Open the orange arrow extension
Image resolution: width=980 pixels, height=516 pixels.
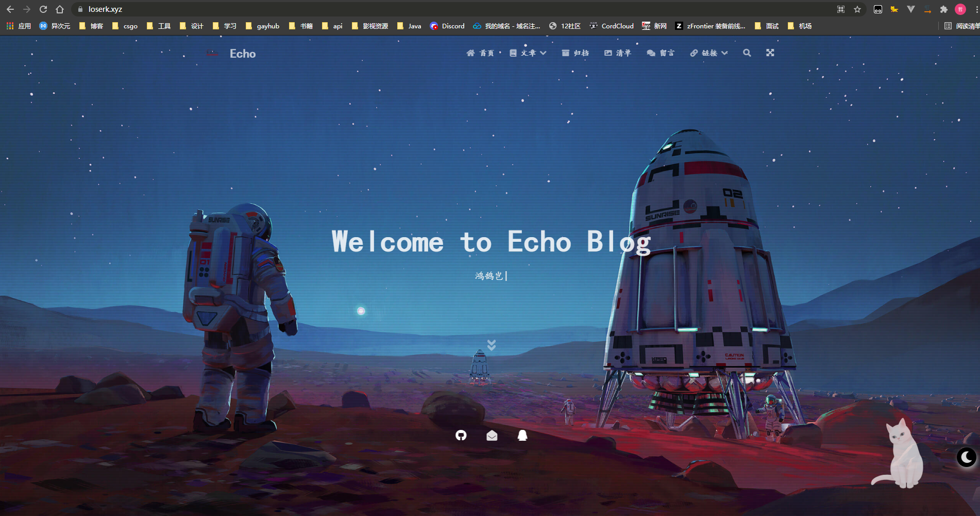927,9
